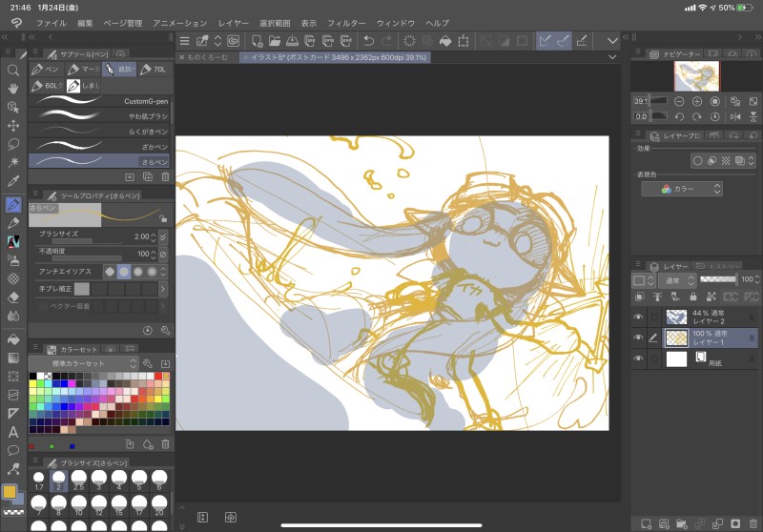Select the CustomG-pen sub tool

coord(99,101)
